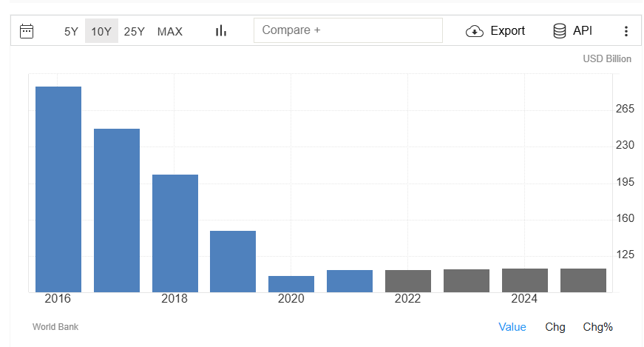Select the MAX time range
Image resolution: width=644 pixels, height=347 pixels.
169,32
